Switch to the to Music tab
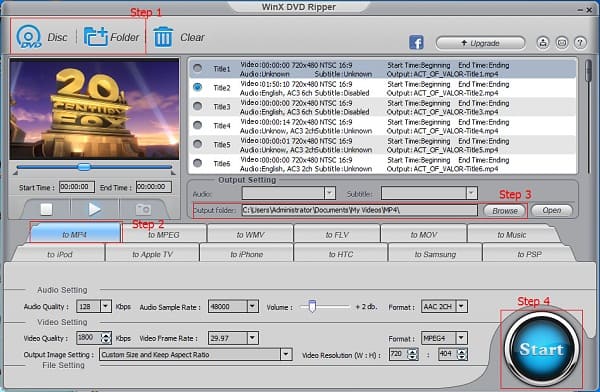The image size is (600, 392). [512, 235]
